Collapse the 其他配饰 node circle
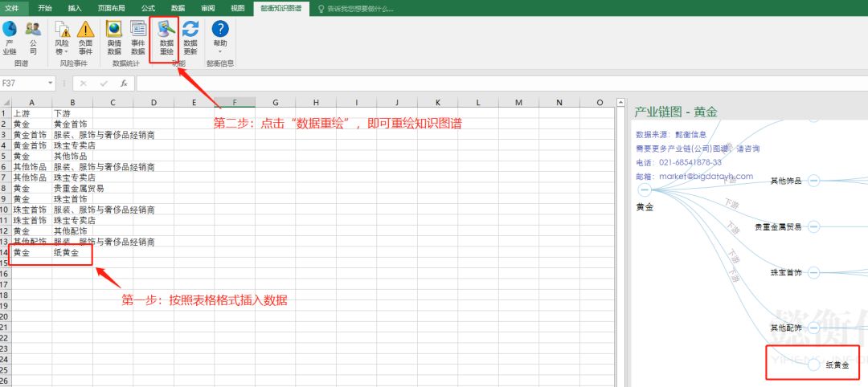Screen dimensions: 868x387 pos(813,328)
